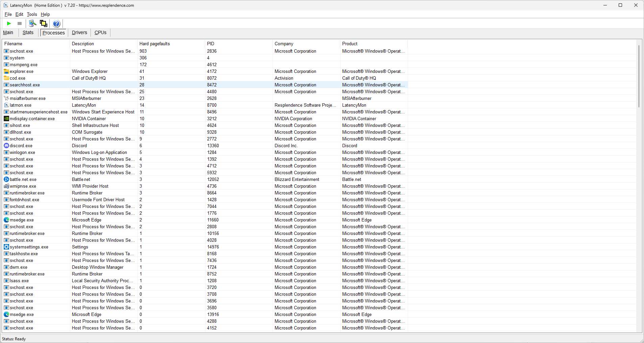Select the startmenuexperiencehost.exe row
Screen dimensions: 644x343
click(205, 112)
